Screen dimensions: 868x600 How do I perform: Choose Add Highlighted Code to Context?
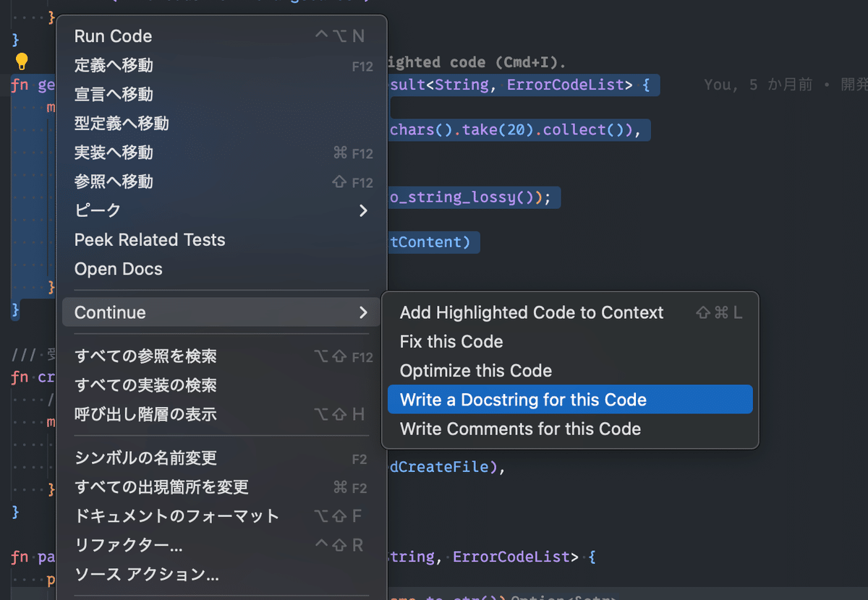click(x=532, y=312)
